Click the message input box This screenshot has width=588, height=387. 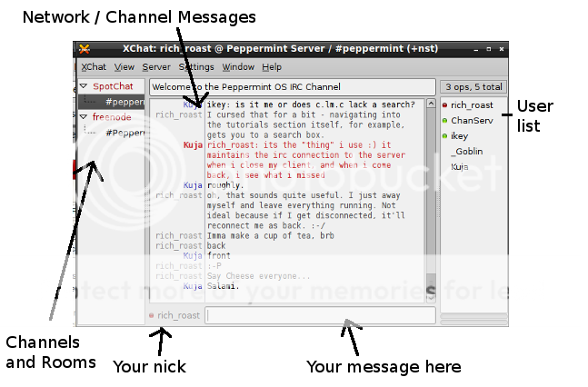click(320, 316)
